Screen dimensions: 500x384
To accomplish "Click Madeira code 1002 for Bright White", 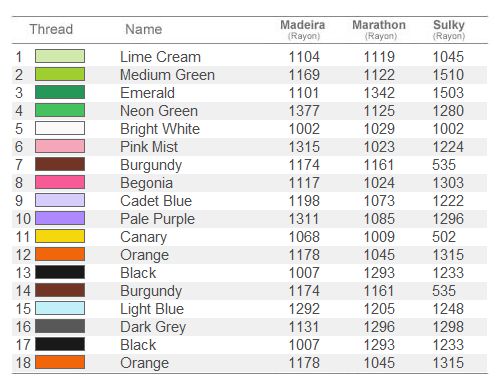I will [x=304, y=129].
